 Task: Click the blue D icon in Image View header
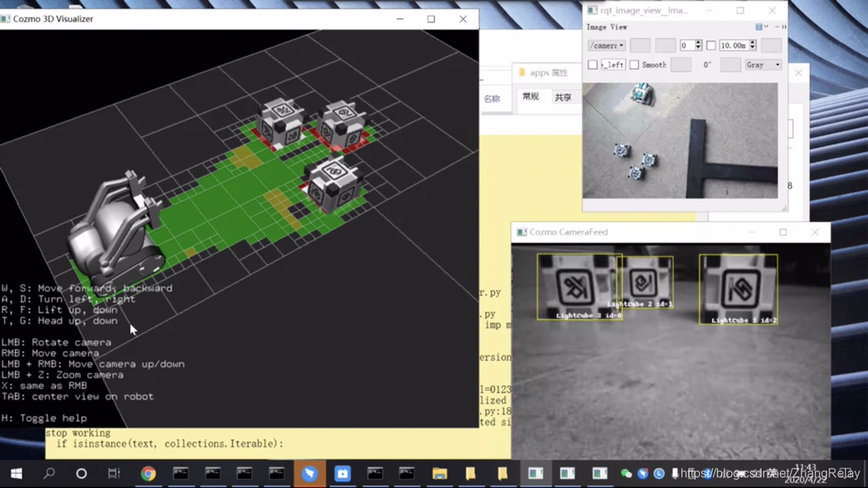tap(758, 26)
